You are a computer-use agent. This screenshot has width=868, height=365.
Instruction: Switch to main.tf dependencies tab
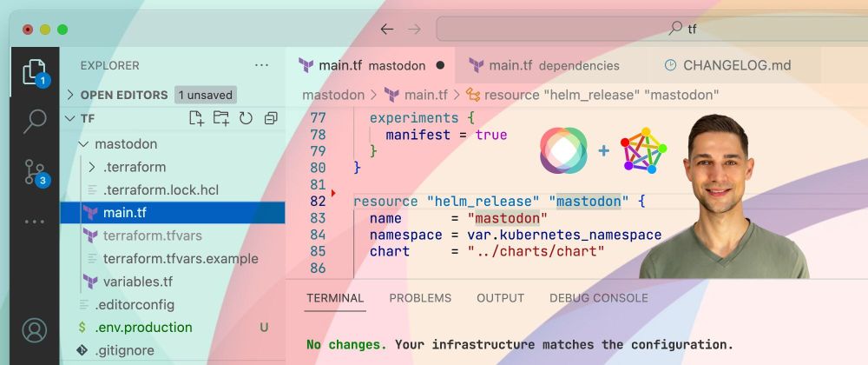point(544,65)
